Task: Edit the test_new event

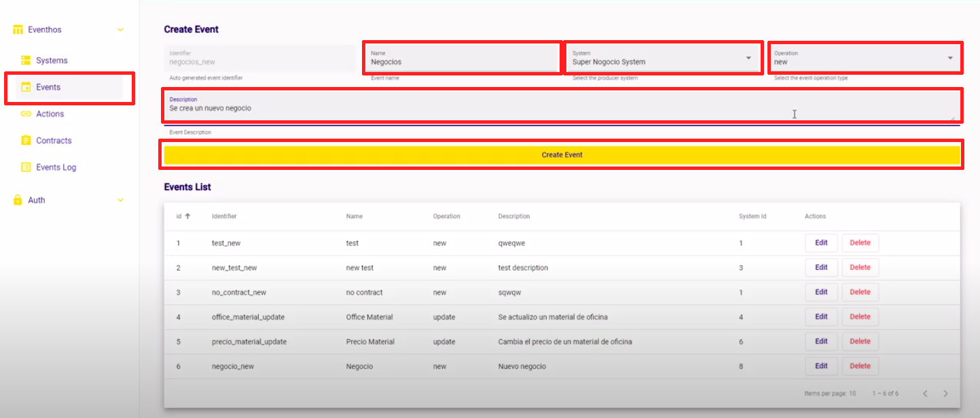Action: [821, 243]
